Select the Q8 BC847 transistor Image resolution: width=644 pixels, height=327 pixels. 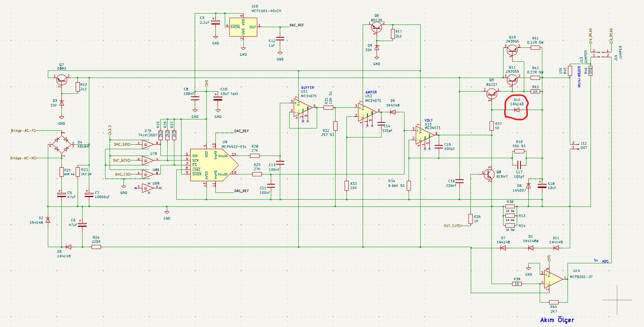click(489, 174)
